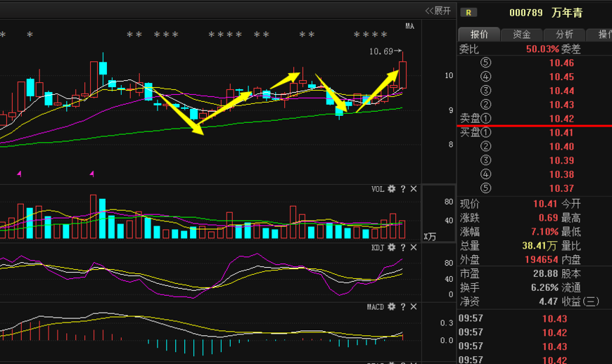Click the high price label 10.69
The height and width of the screenshot is (364, 612).
pyautogui.click(x=381, y=51)
